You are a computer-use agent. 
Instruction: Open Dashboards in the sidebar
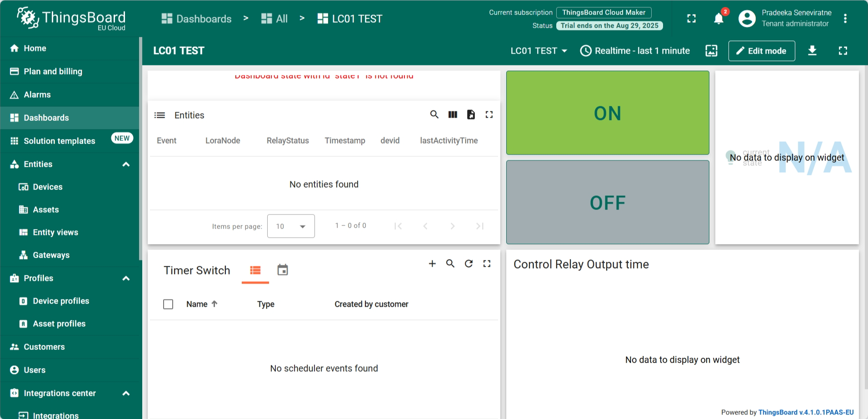(x=70, y=118)
